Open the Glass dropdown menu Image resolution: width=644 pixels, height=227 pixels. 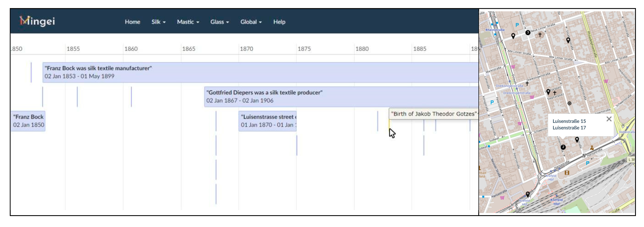point(219,22)
